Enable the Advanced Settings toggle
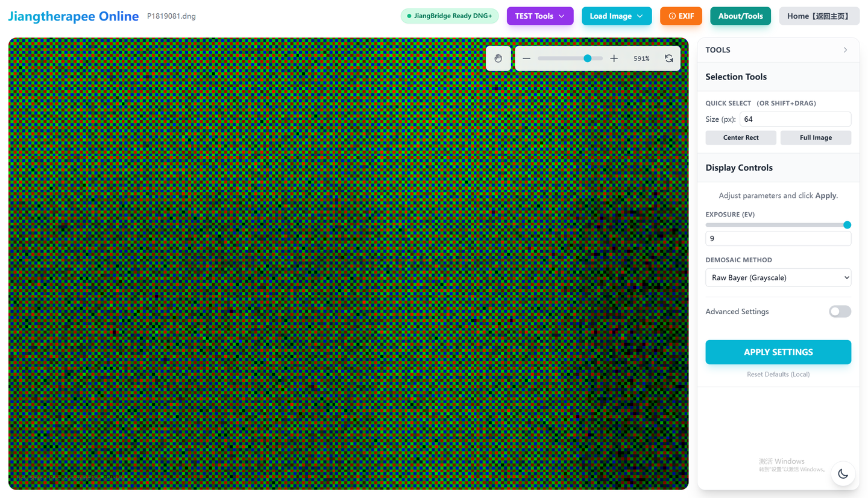Viewport: 868px width, 498px height. 840,311
